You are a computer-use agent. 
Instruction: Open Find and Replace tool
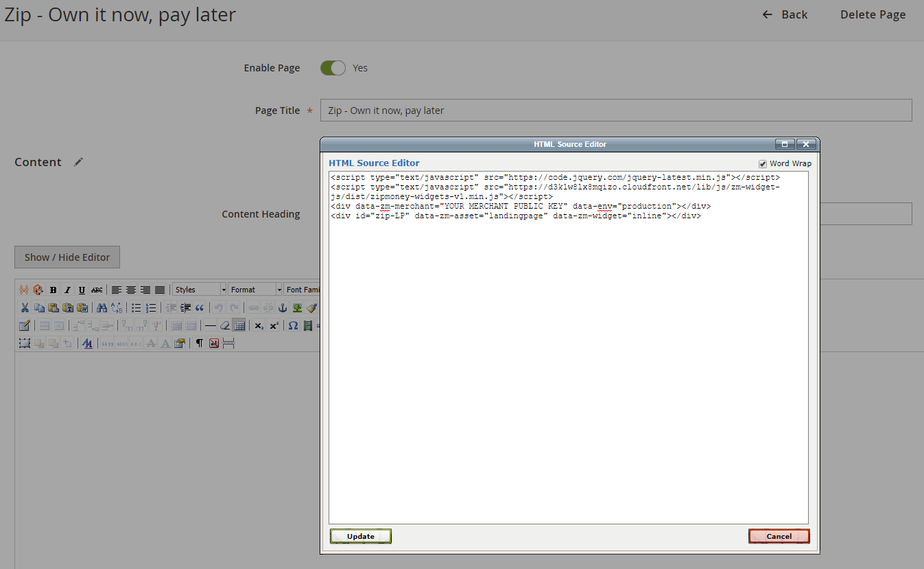[x=117, y=307]
